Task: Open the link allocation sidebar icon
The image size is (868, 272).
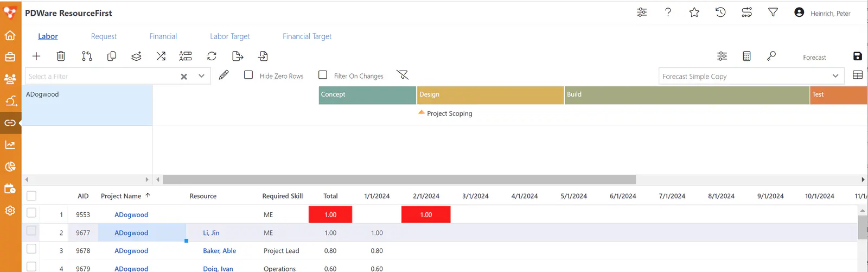Action: tap(10, 123)
